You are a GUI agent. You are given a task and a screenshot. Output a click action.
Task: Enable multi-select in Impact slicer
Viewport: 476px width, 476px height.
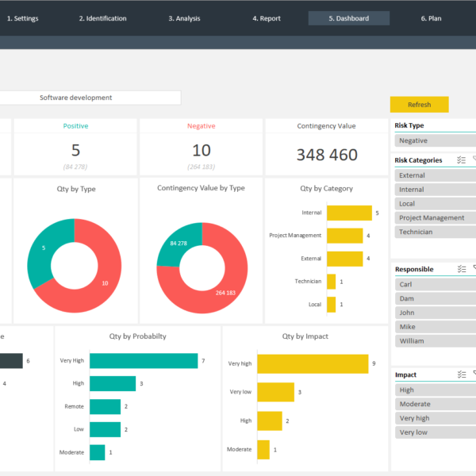[x=462, y=374]
